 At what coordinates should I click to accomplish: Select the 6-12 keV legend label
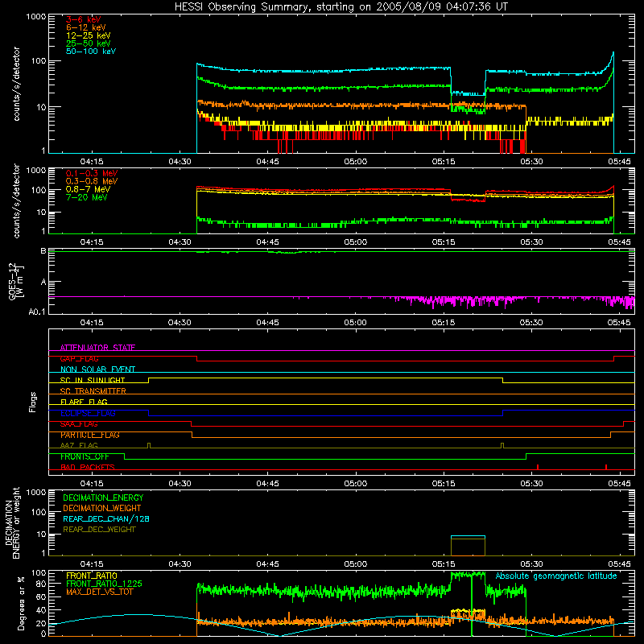86,27
